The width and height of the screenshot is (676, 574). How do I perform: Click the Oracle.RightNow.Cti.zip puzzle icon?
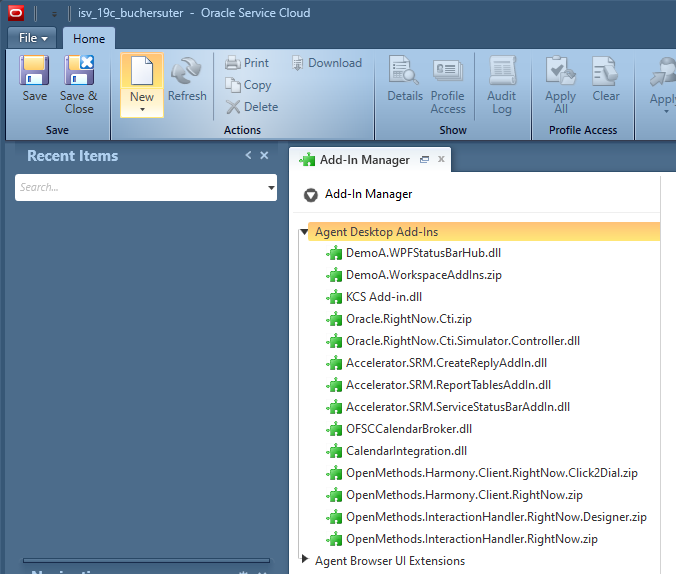click(x=334, y=319)
